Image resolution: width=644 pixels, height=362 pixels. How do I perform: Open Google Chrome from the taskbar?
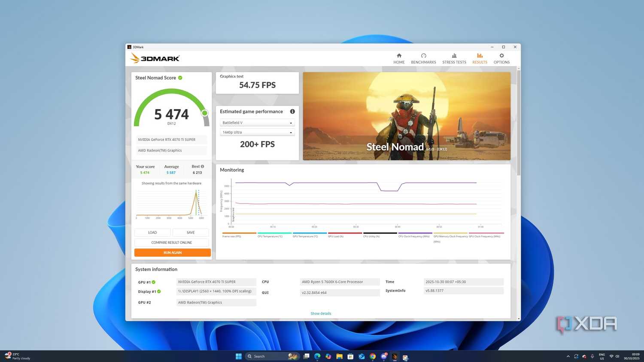pyautogui.click(x=373, y=356)
